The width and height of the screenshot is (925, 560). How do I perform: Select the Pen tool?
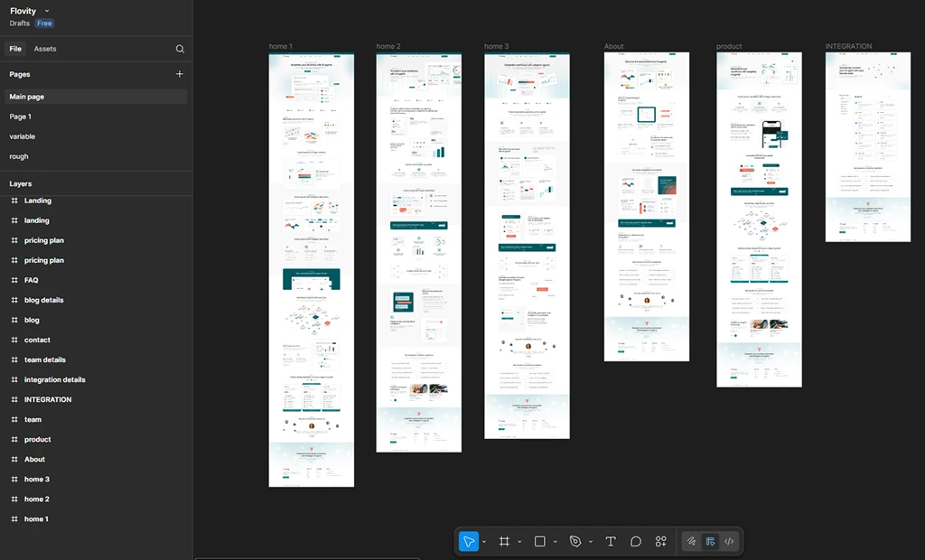click(575, 541)
